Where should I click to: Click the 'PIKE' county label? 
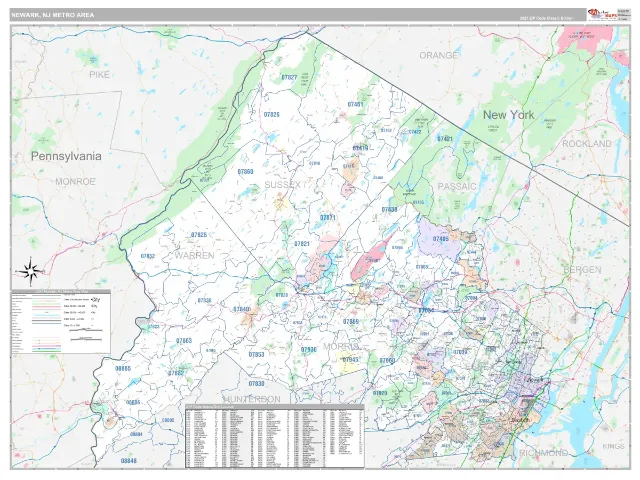point(100,74)
